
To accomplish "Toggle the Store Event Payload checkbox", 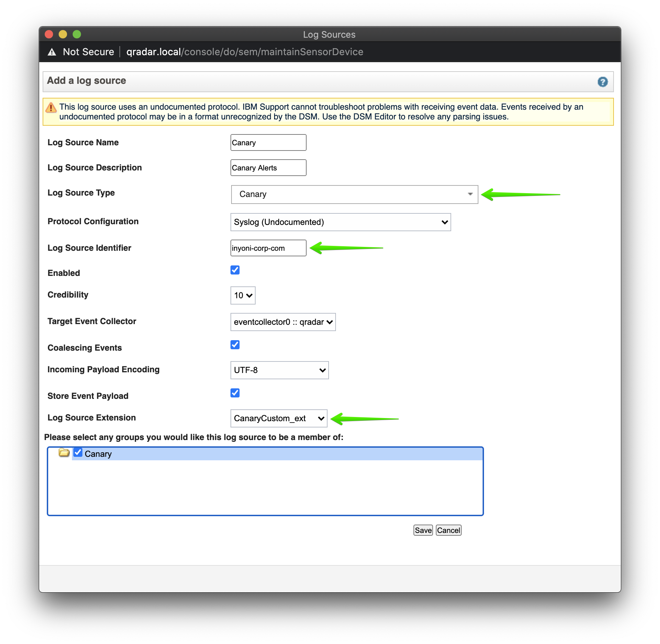I will coord(235,393).
